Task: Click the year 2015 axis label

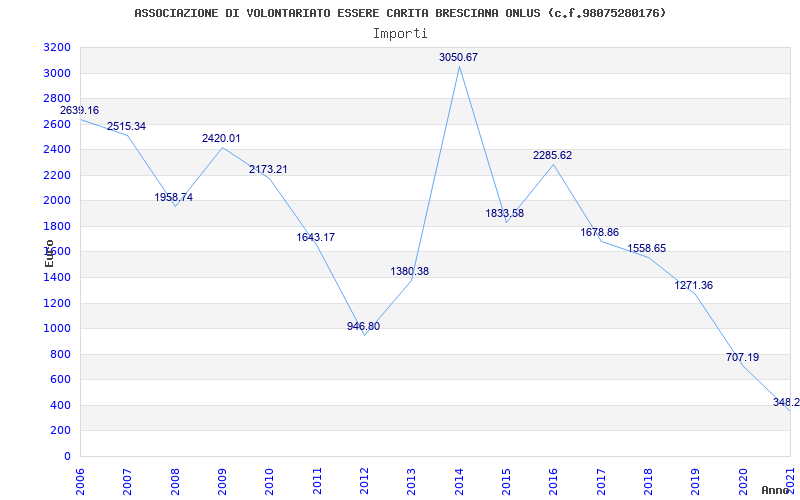Action: 506,482
